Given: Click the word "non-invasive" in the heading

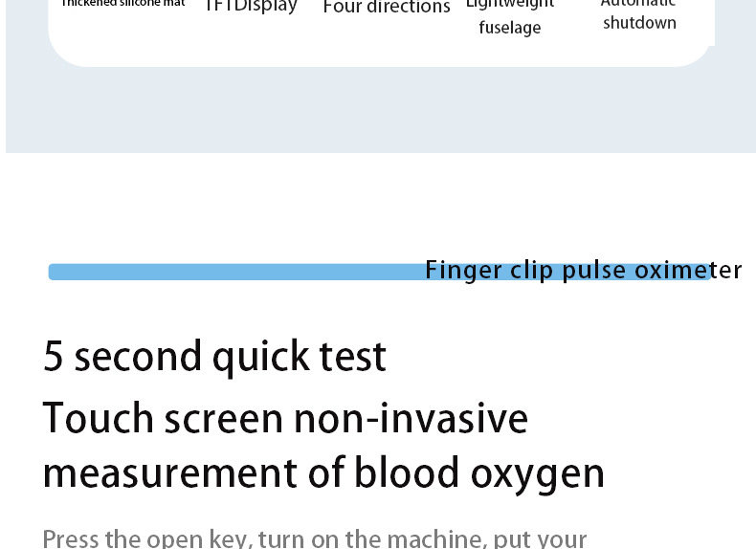Looking at the screenshot, I should click(411, 419).
